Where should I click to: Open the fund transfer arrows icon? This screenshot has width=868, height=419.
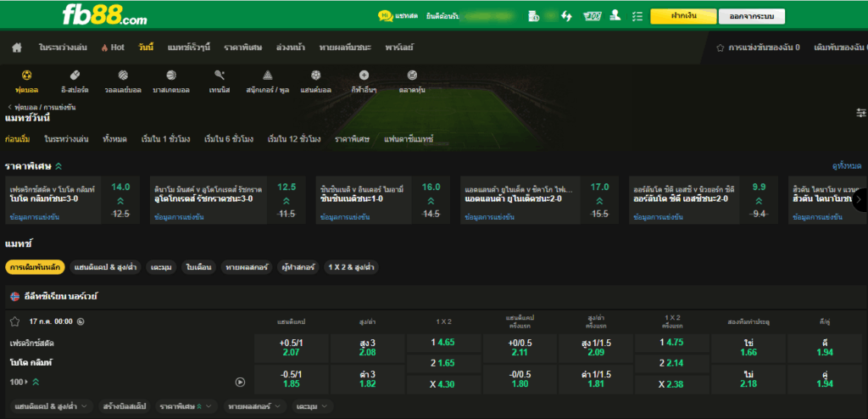point(566,16)
